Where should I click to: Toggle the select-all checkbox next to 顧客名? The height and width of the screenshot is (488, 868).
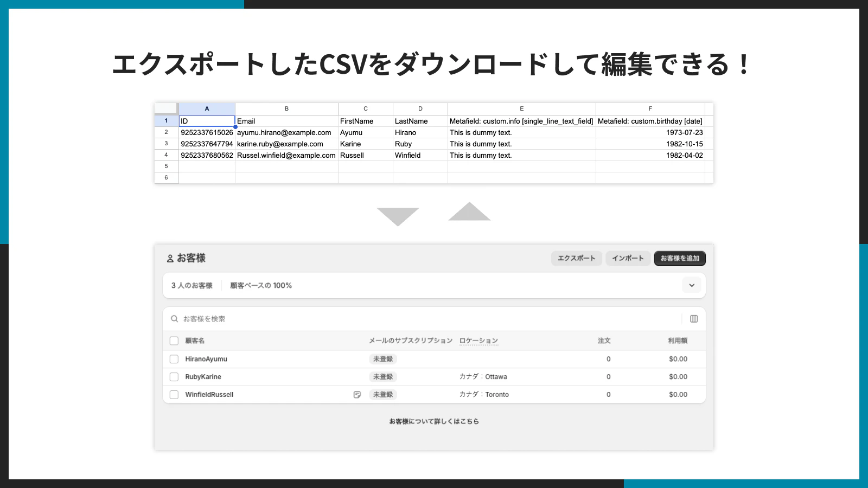click(x=174, y=341)
